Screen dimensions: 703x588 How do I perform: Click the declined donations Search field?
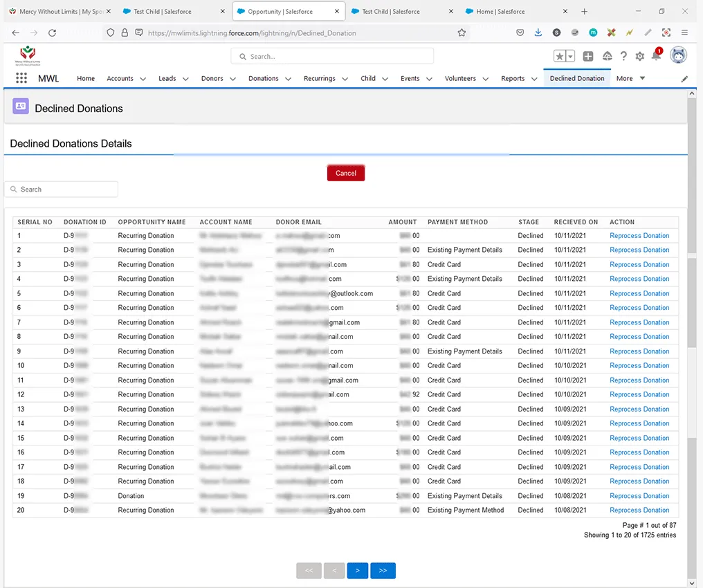pos(62,189)
